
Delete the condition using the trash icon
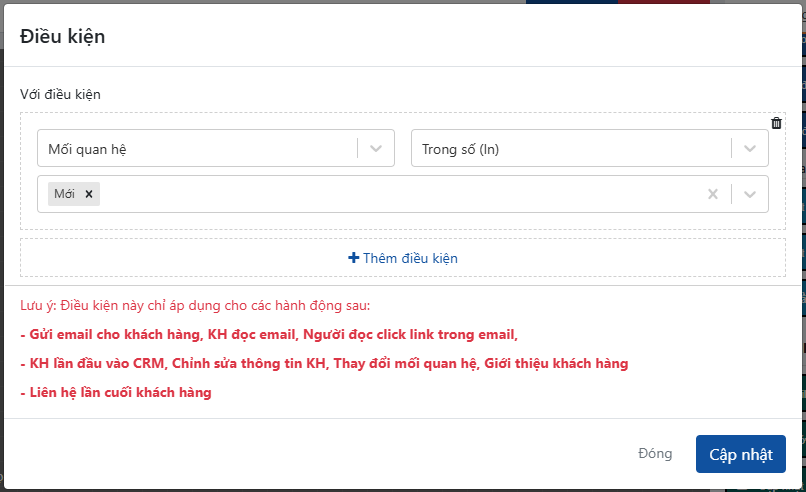point(776,124)
